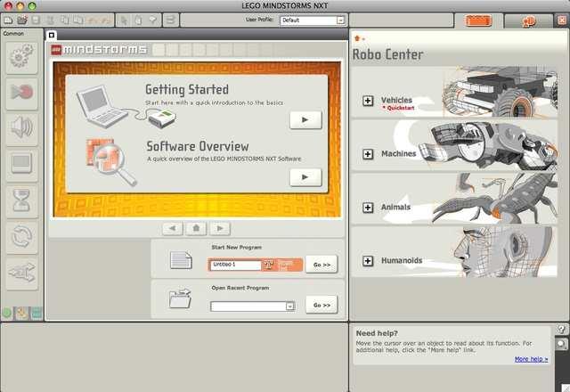
Task: Click New Program icon in toolbar
Action: 8,20
